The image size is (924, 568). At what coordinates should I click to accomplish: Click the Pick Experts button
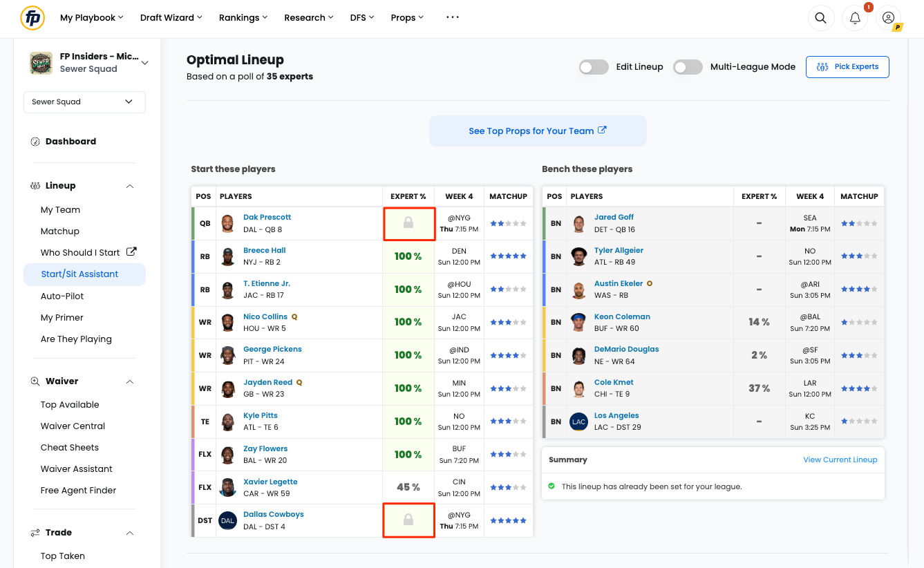pyautogui.click(x=847, y=67)
